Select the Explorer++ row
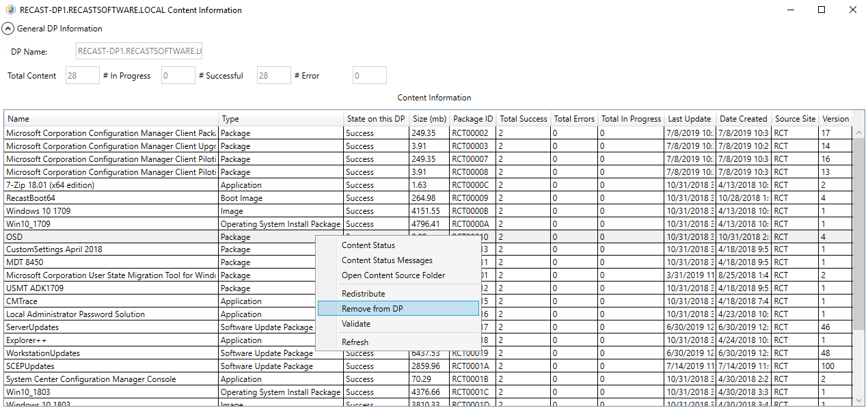Screen dimensions: 868x410 (x=429, y=340)
